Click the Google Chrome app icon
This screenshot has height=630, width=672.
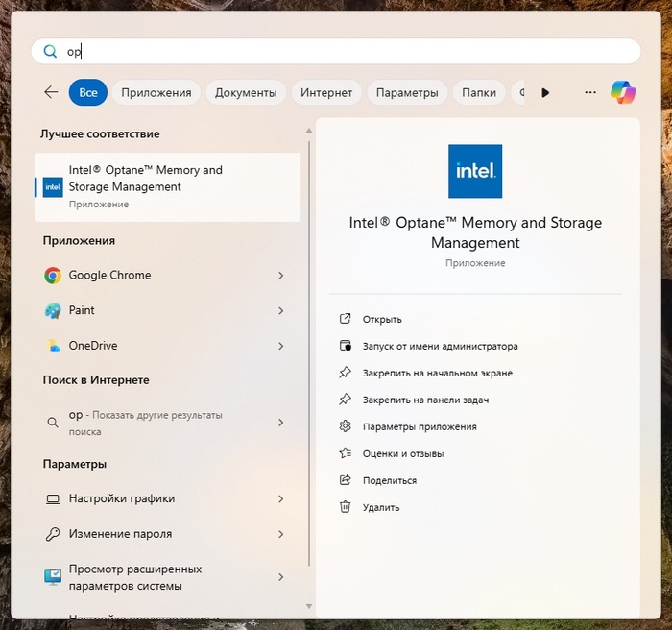pyautogui.click(x=53, y=276)
